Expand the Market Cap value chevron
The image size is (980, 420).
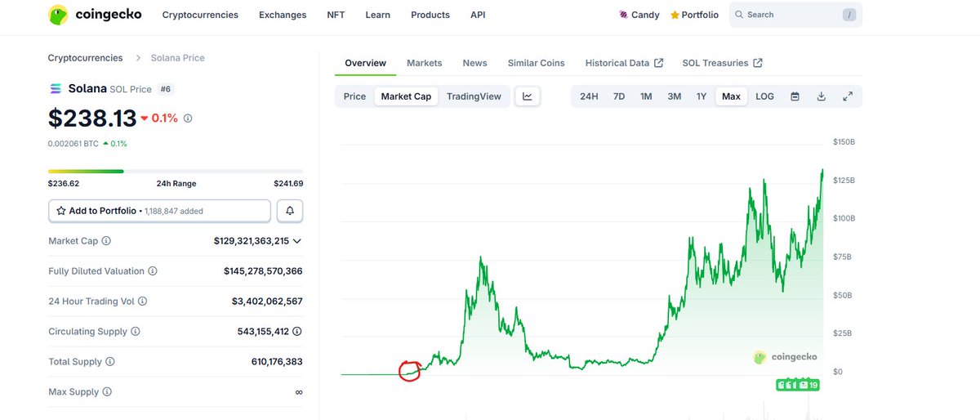tap(297, 241)
